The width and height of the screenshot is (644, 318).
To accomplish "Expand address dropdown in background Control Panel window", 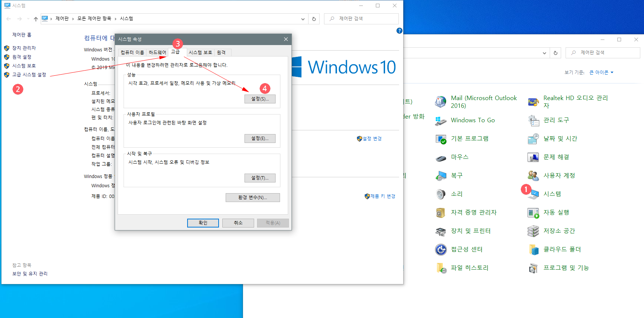I will [x=544, y=53].
